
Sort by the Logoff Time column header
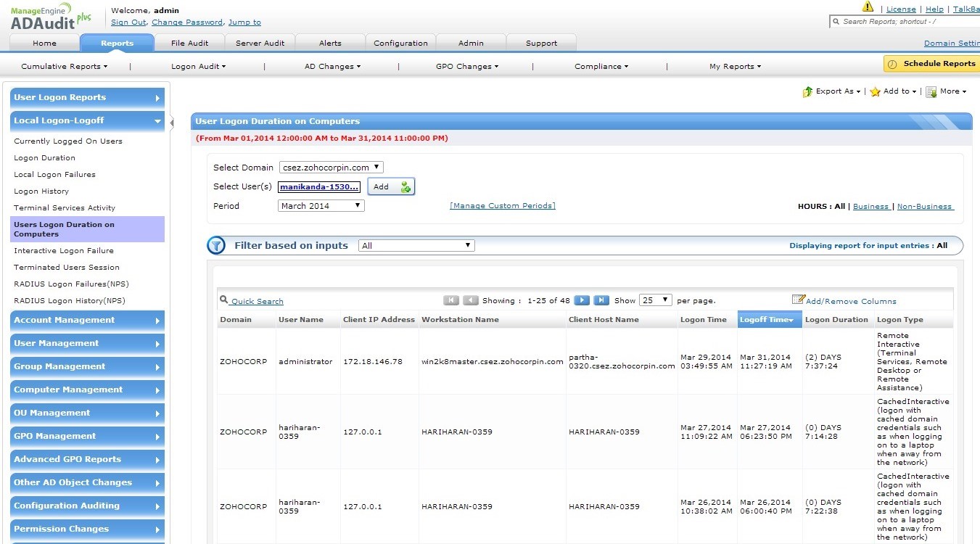tap(770, 320)
